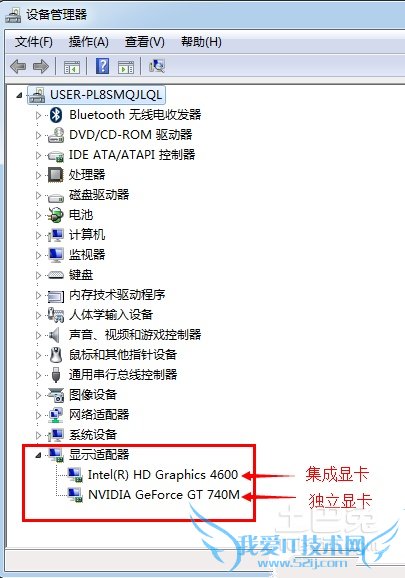Select the 鼠标和其他指针设备 mouse icon

coord(56,355)
